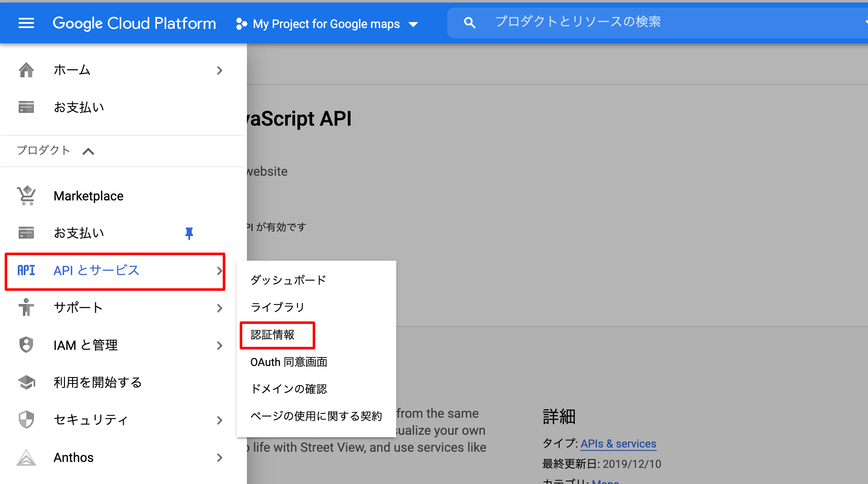This screenshot has height=484, width=868.
Task: Select OAuth 同意画面 from the submenu
Action: [x=289, y=362]
